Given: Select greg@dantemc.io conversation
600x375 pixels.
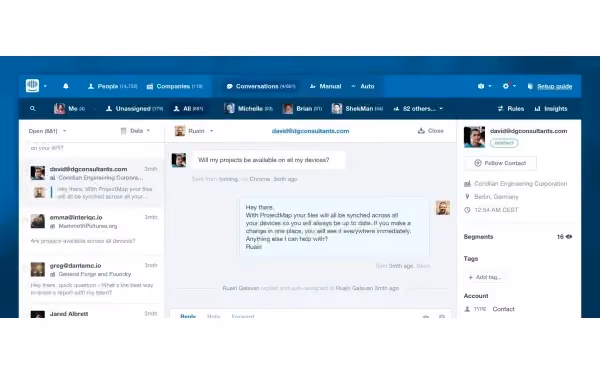Looking at the screenshot, I should coord(92,279).
